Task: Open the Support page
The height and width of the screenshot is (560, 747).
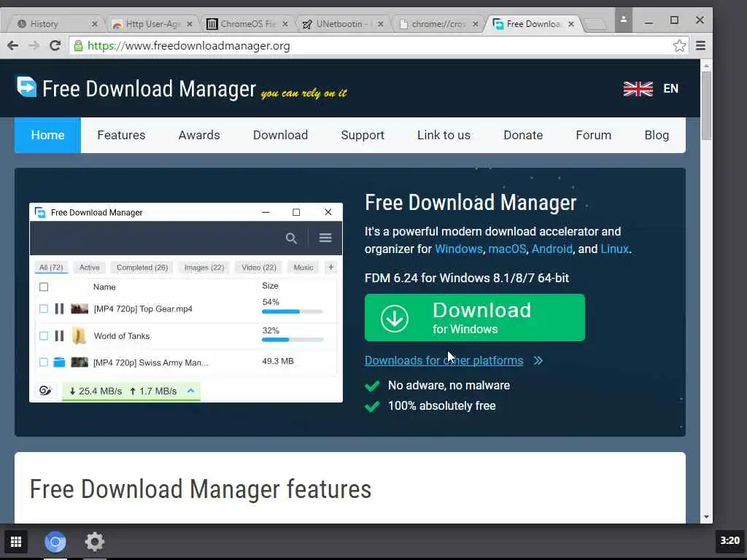Action: click(363, 135)
